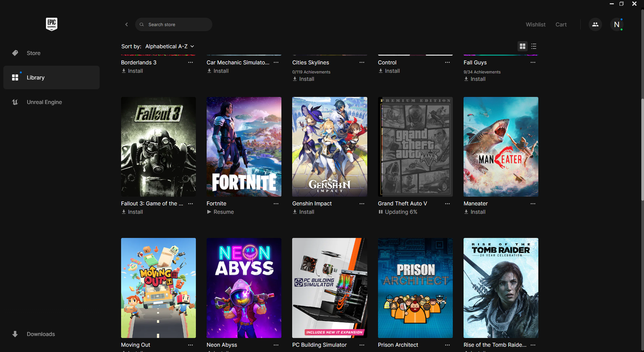644x352 pixels.
Task: Click the Search store field
Action: coord(174,24)
